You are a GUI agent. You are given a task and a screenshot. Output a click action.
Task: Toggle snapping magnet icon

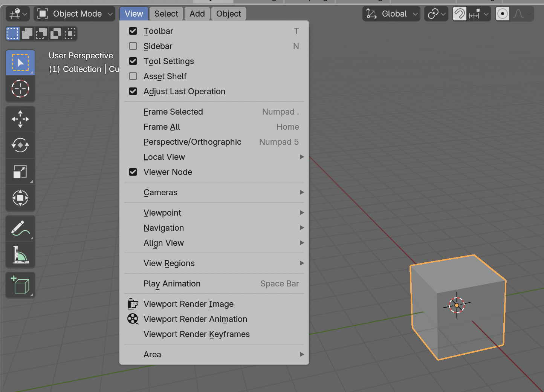tap(460, 14)
